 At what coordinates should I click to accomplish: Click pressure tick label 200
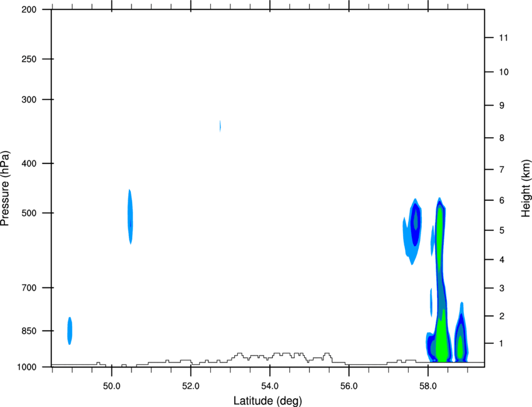(29, 9)
